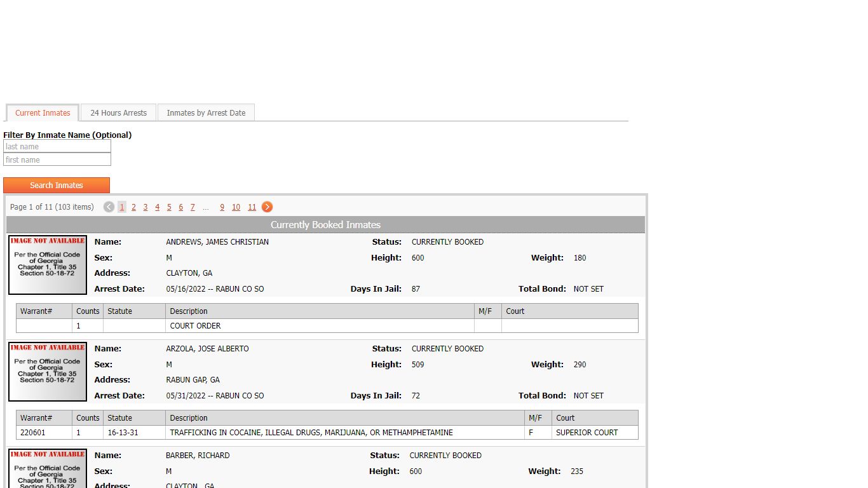
Task: Select page 5 in pagination
Action: click(x=169, y=207)
